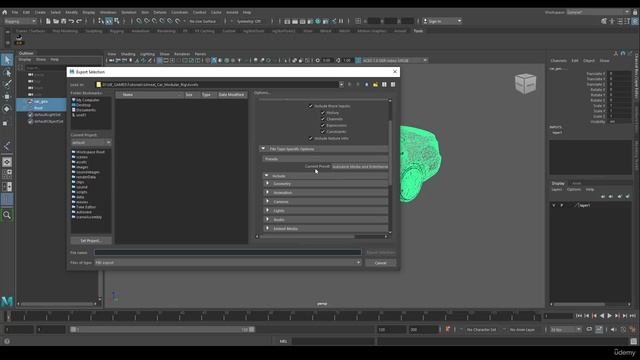Open the Current Preset dropdown

(360, 167)
